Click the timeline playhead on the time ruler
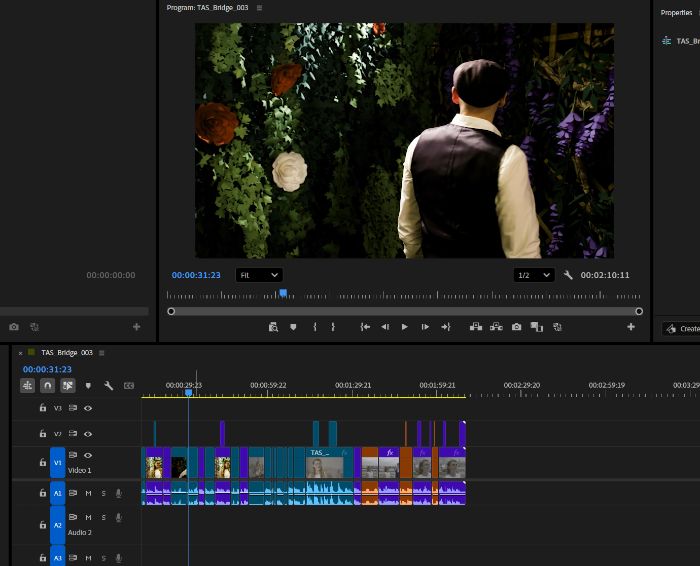The height and width of the screenshot is (566, 700). [x=188, y=392]
